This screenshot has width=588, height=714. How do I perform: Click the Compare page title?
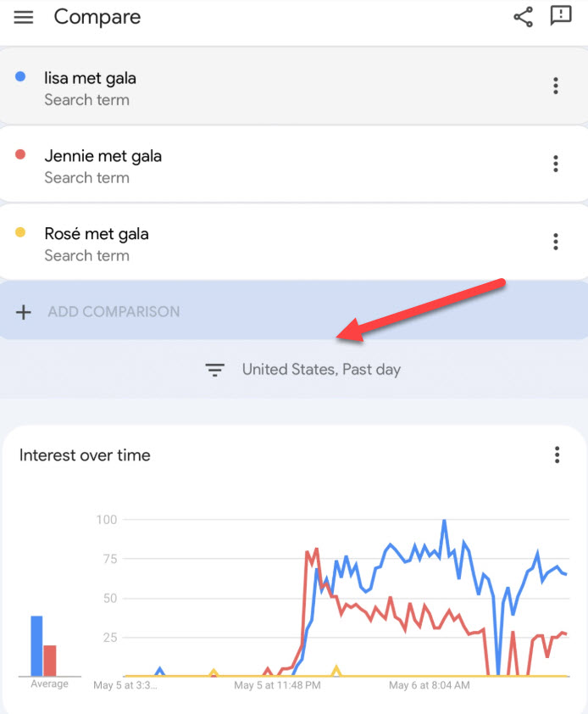(97, 17)
